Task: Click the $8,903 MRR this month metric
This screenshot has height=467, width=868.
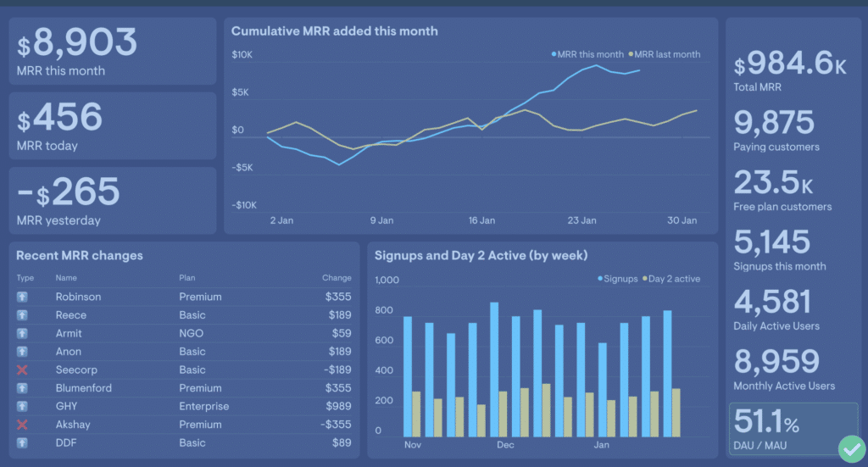Action: (78, 50)
